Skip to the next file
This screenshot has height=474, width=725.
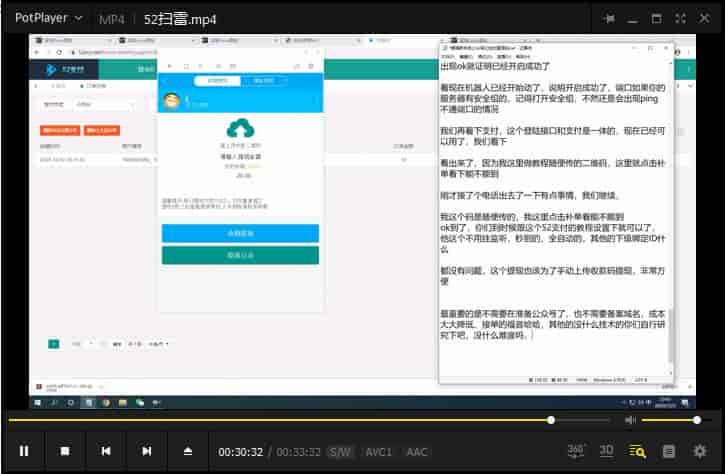147,452
